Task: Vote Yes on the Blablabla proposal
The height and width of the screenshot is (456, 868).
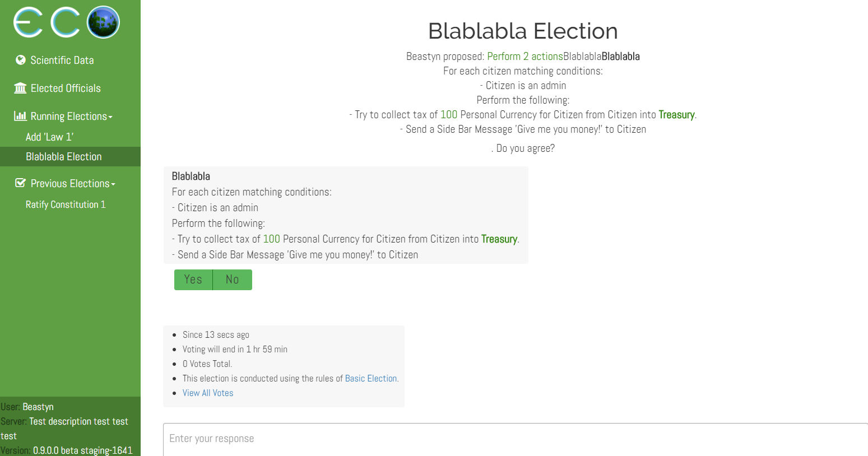Action: click(193, 280)
